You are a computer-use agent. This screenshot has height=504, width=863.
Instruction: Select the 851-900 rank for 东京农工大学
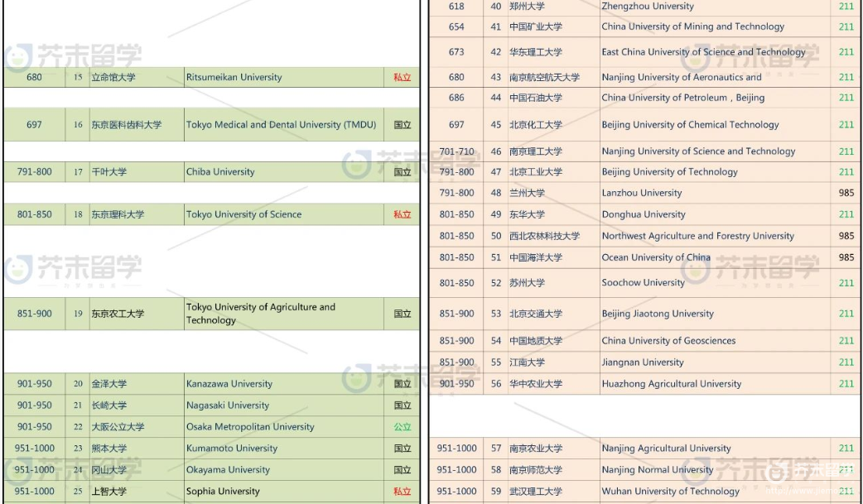tap(34, 314)
